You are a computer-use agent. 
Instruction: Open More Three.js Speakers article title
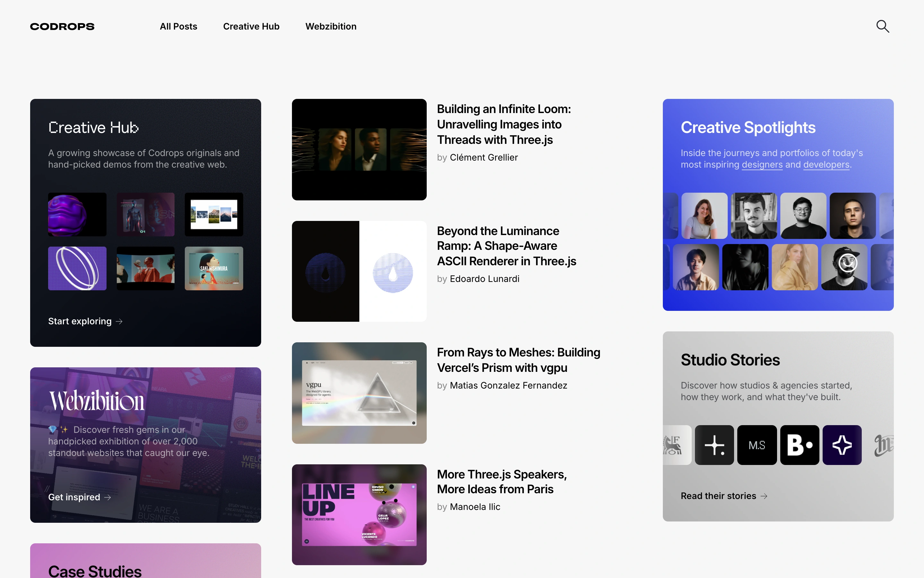coord(502,482)
